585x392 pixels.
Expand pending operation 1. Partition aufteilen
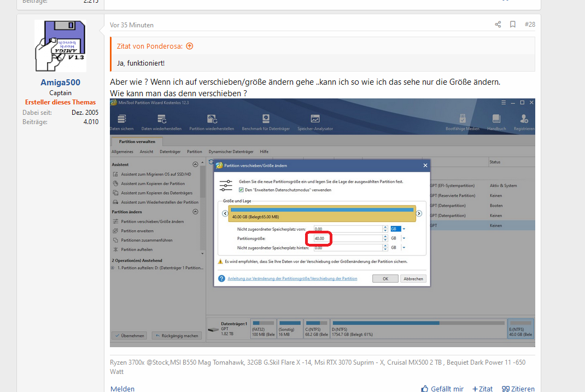pos(113,268)
